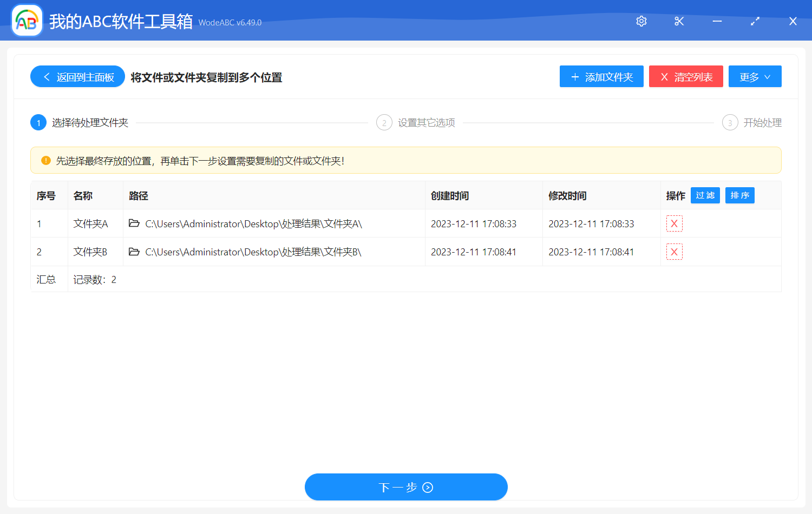
Task: Click the arrow icon inside 下一步 button
Action: (x=427, y=487)
